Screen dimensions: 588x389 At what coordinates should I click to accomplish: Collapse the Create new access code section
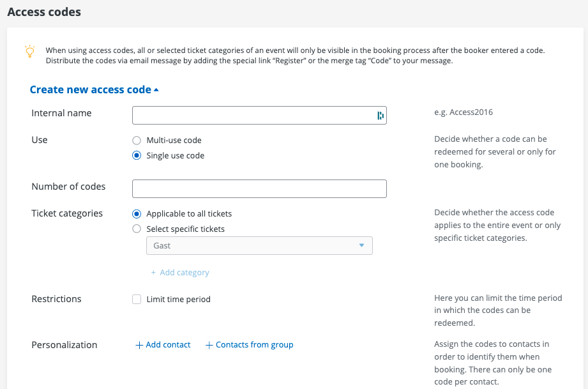pyautogui.click(x=91, y=90)
